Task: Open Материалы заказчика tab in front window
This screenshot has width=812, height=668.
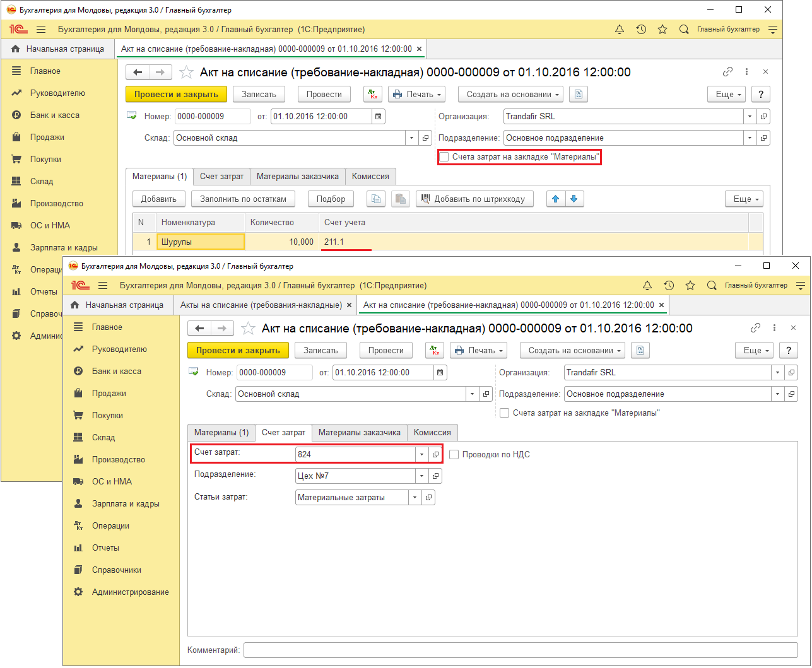Action: click(x=360, y=432)
